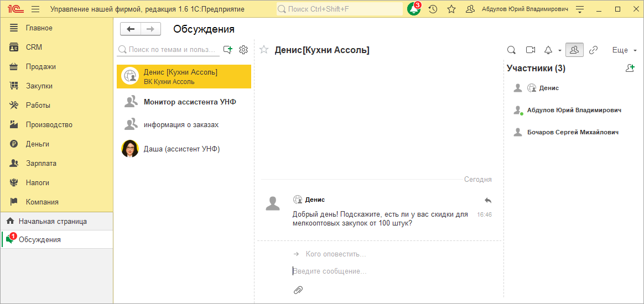Open the CRM section
644x304 pixels.
point(56,47)
